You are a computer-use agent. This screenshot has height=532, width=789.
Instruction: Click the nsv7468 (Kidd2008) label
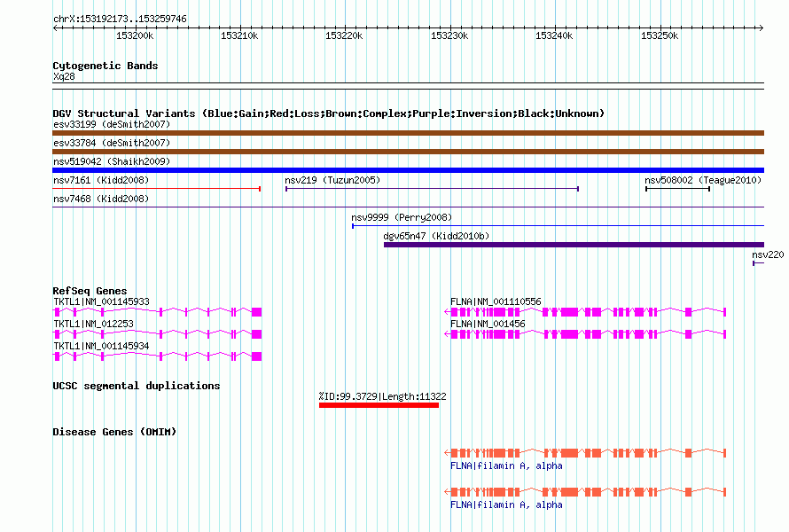(x=101, y=199)
